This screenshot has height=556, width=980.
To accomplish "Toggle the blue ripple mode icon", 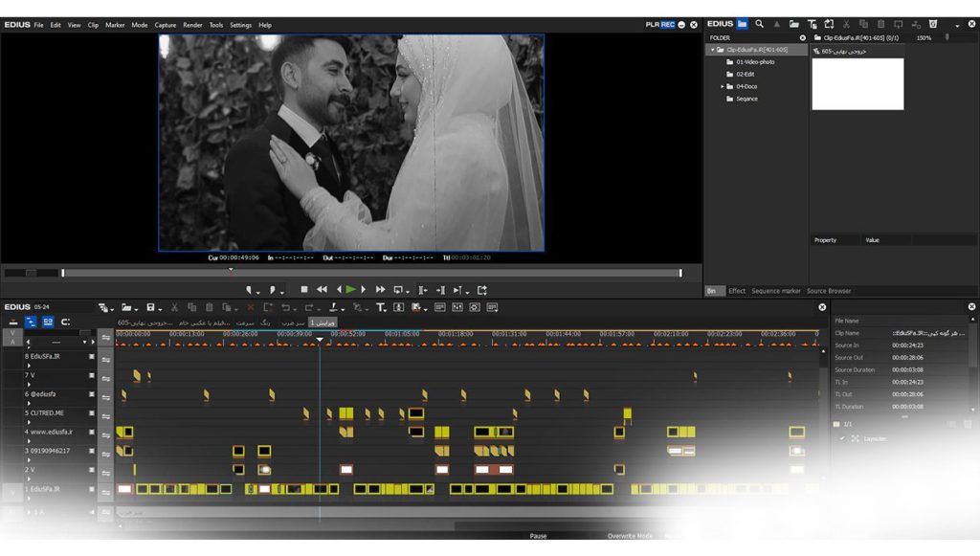I will click(31, 322).
